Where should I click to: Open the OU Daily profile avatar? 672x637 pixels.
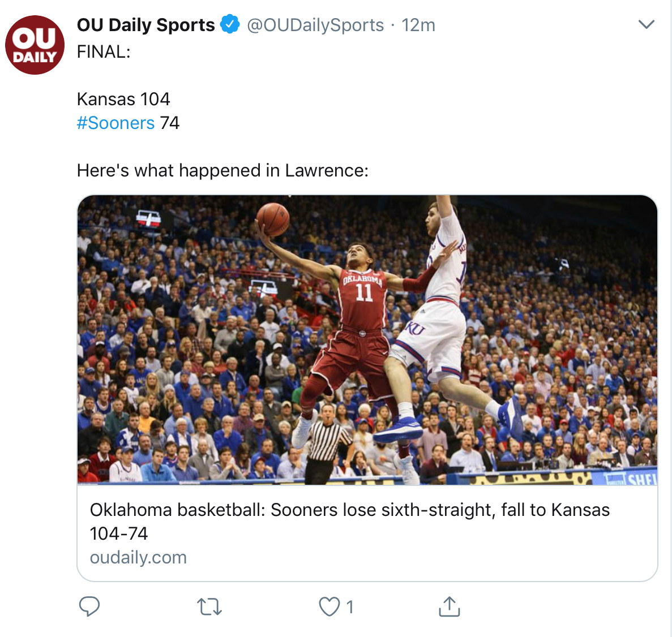35,45
